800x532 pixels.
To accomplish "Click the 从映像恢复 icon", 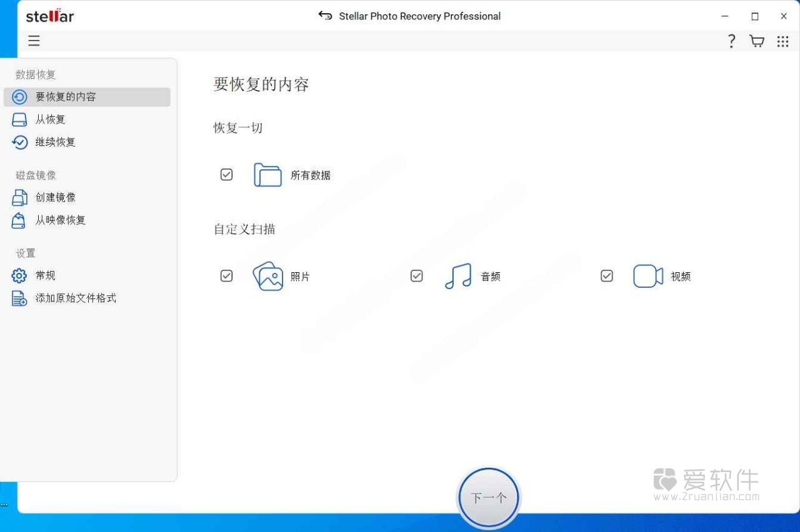I will pyautogui.click(x=20, y=220).
